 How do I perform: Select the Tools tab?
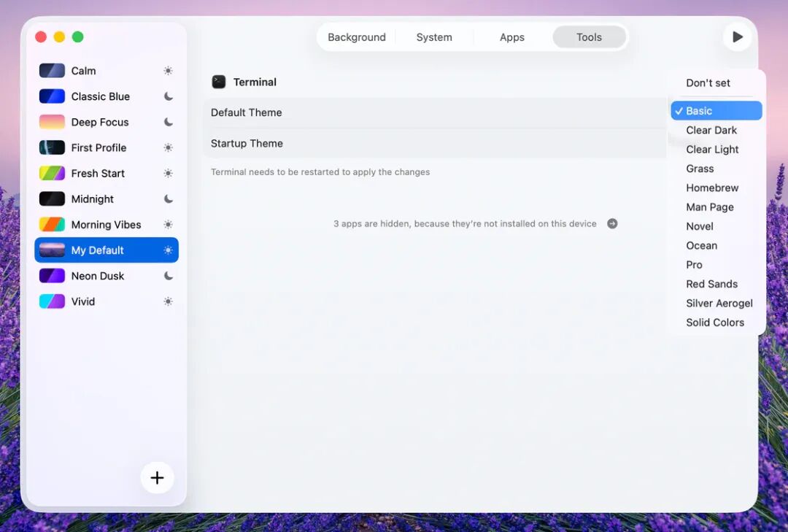click(589, 37)
